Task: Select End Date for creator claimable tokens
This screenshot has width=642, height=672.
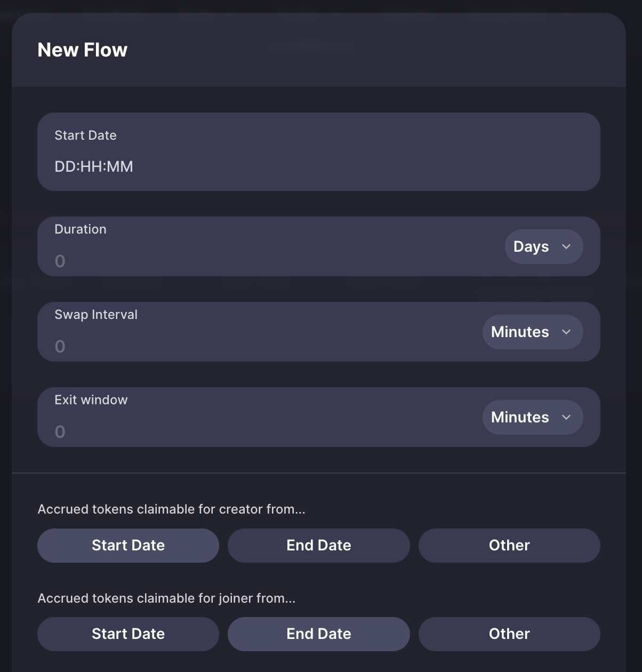Action: (x=319, y=545)
